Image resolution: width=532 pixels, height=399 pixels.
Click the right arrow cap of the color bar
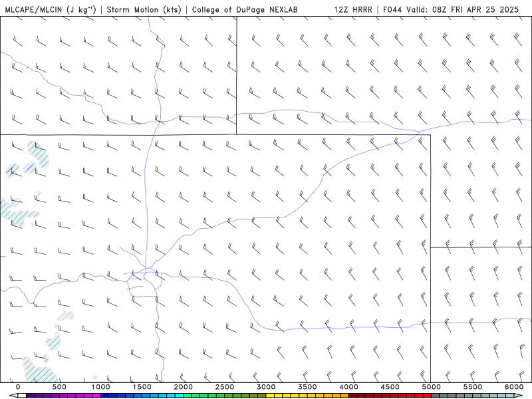tap(518, 395)
